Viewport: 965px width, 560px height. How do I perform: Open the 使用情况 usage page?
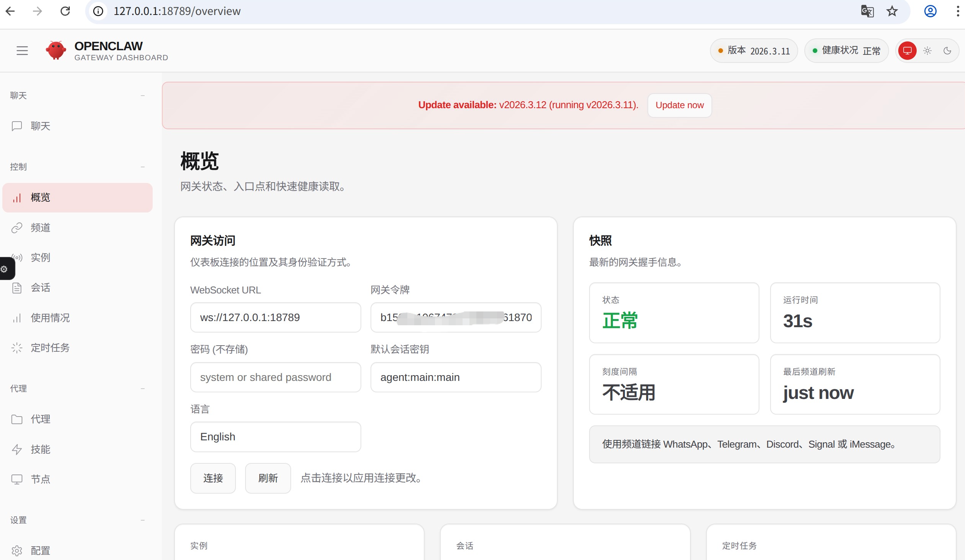coord(77,318)
